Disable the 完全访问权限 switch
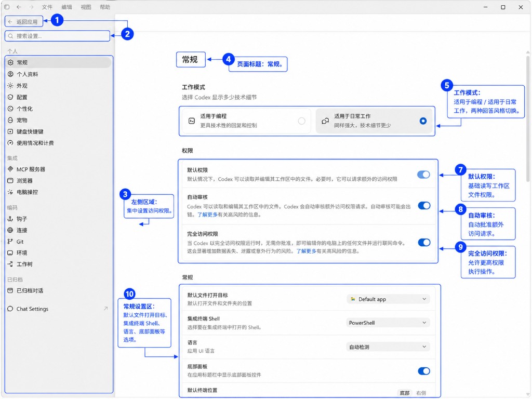 point(424,242)
